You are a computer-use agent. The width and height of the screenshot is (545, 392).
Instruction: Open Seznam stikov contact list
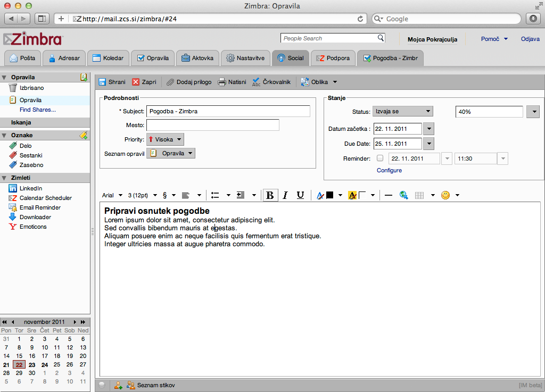pos(151,385)
